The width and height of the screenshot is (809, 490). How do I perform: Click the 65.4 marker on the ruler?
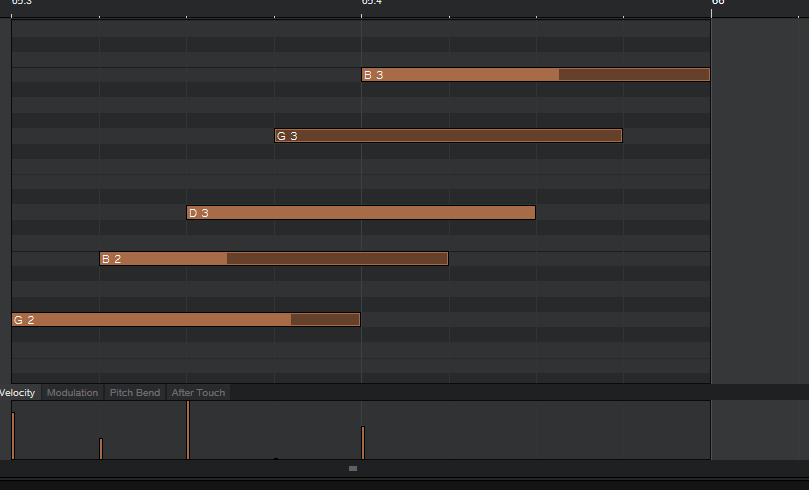click(x=371, y=3)
